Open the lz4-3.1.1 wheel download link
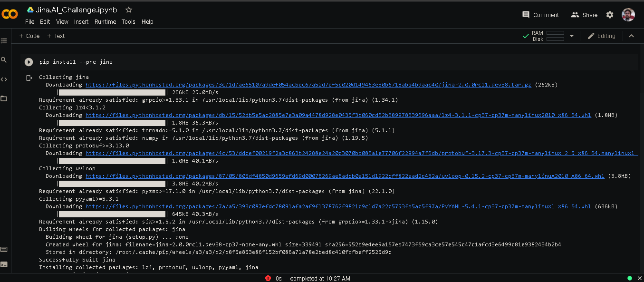The height and width of the screenshot is (282, 644). (x=338, y=115)
